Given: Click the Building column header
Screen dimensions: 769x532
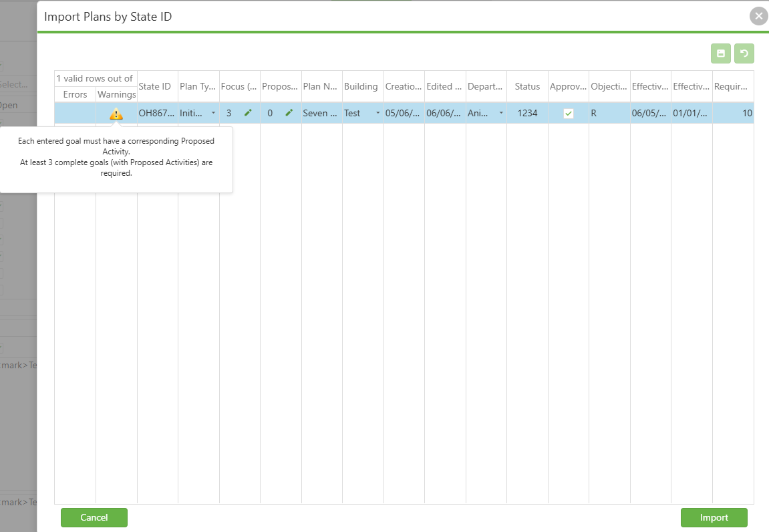Looking at the screenshot, I should pos(363,86).
